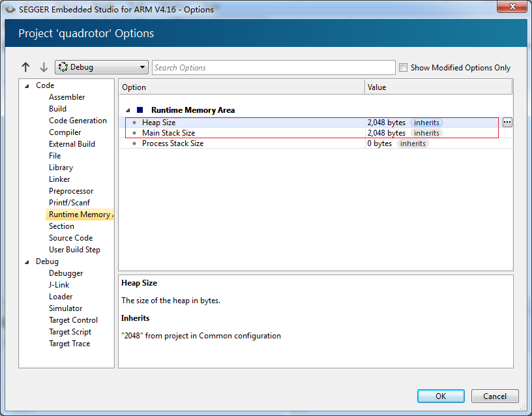Screen dimensions: 532x416
Task: Click the blue Runtime Memory Area group icon
Action: 140,110
